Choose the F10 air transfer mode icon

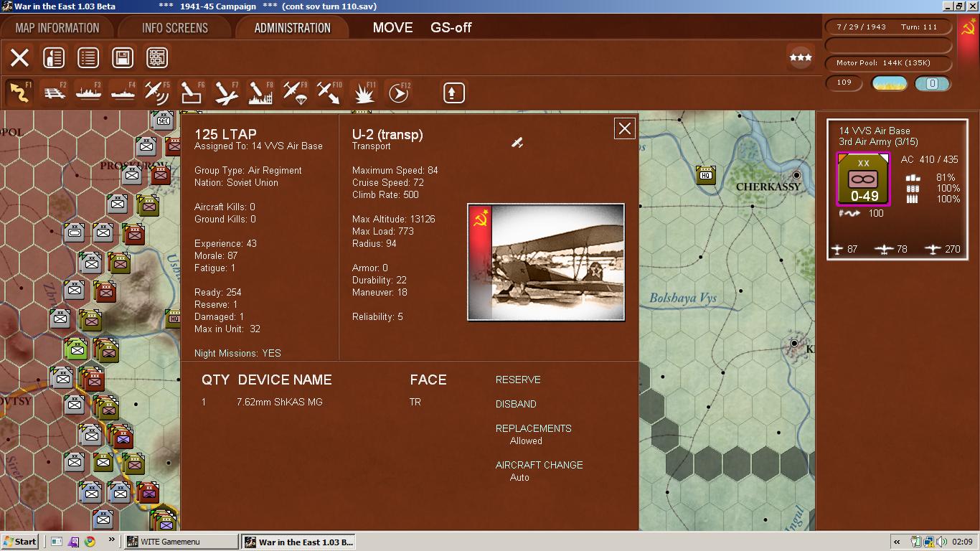click(329, 93)
